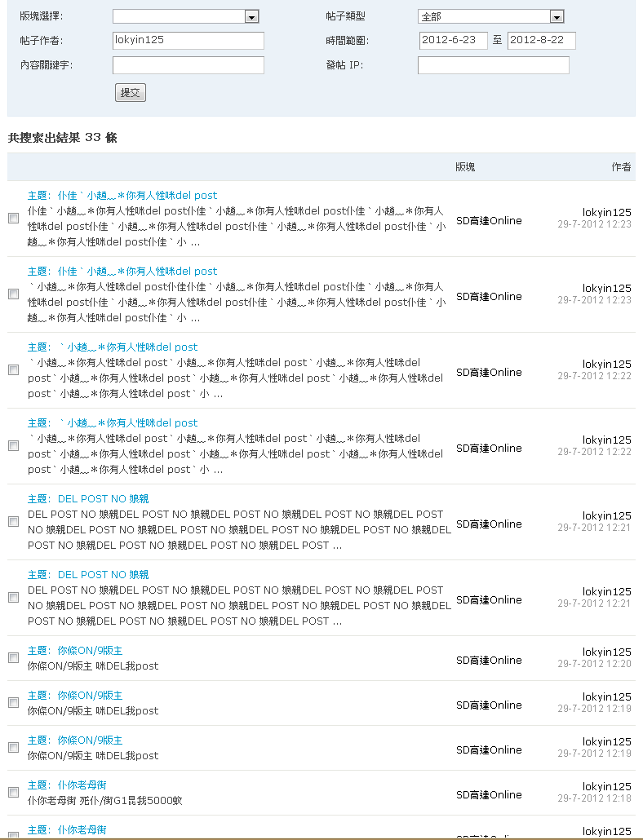This screenshot has width=643, height=840.
Task: Open the first result's 仆佳 title link
Action: click(137, 196)
